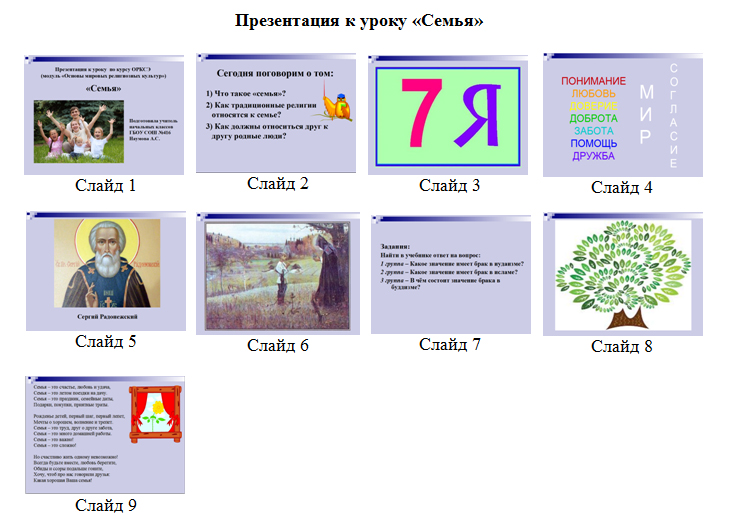Click the caption "Слайд 1"

pos(106,185)
